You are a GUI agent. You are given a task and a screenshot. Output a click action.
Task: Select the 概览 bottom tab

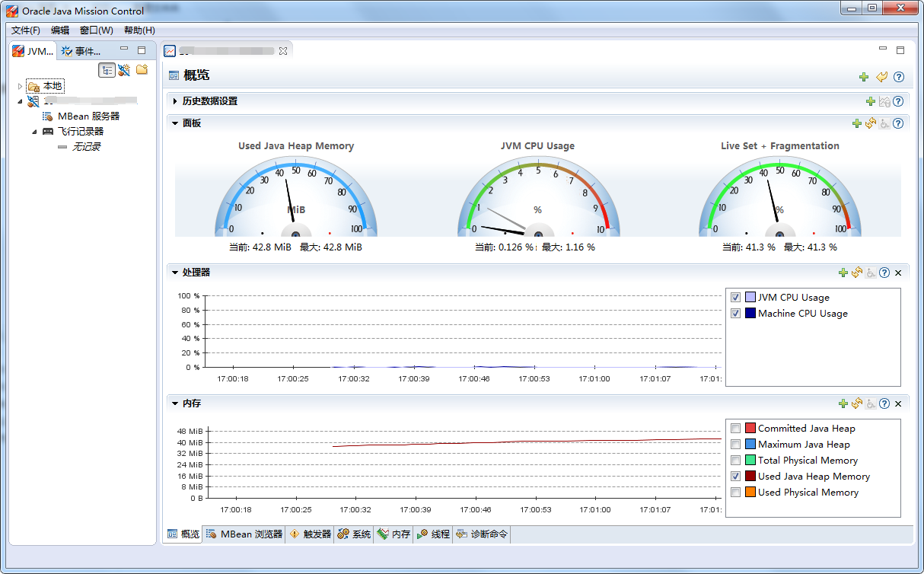tap(183, 534)
